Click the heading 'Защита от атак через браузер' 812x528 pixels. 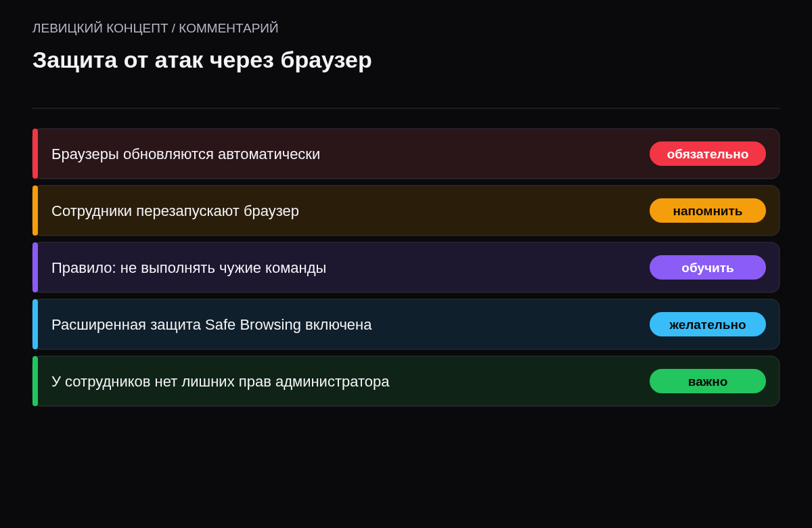pos(202,60)
